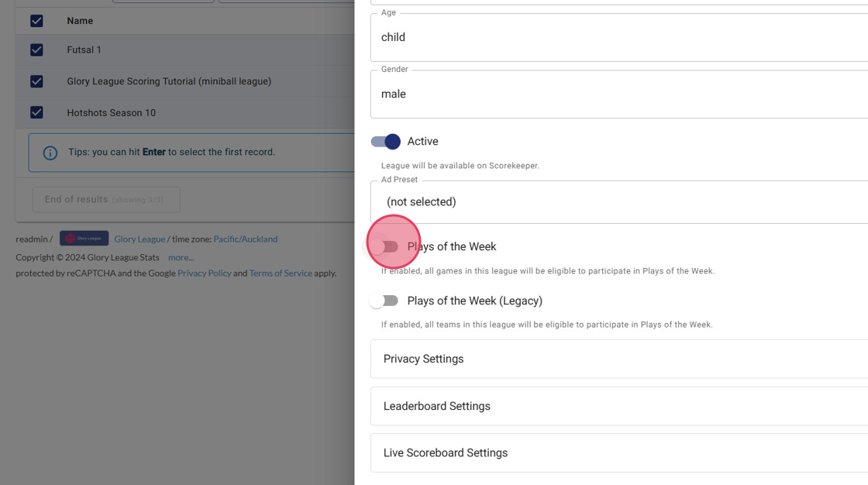Open the Ad Preset dropdown
868x485 pixels.
click(x=618, y=201)
